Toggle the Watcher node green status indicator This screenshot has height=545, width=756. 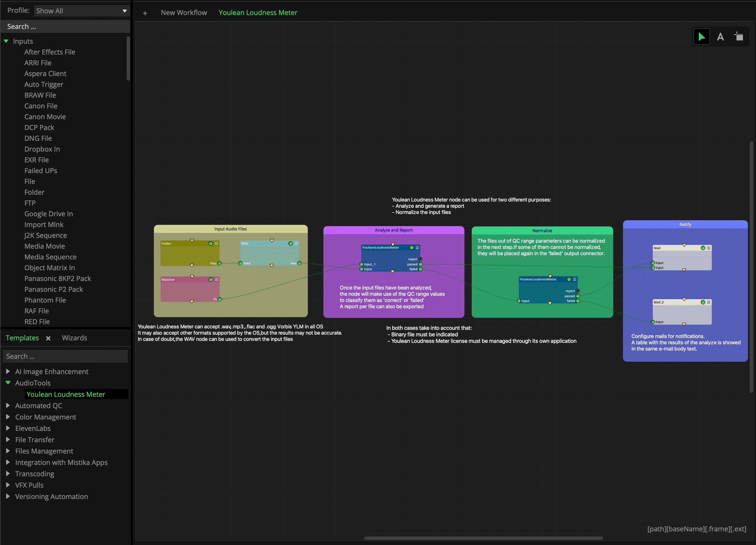tap(211, 280)
